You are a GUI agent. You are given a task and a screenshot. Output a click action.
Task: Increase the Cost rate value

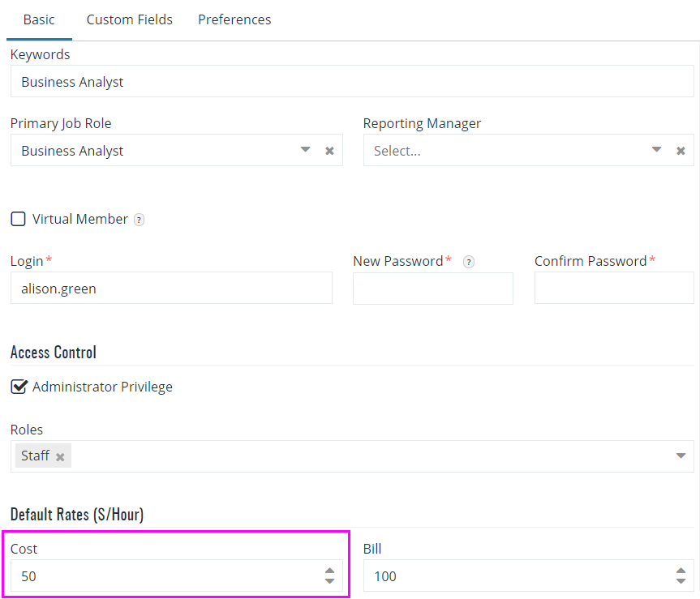pos(329,571)
